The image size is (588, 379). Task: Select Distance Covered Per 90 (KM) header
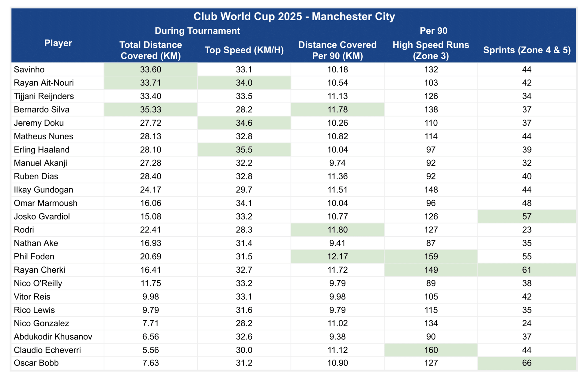[x=337, y=50]
